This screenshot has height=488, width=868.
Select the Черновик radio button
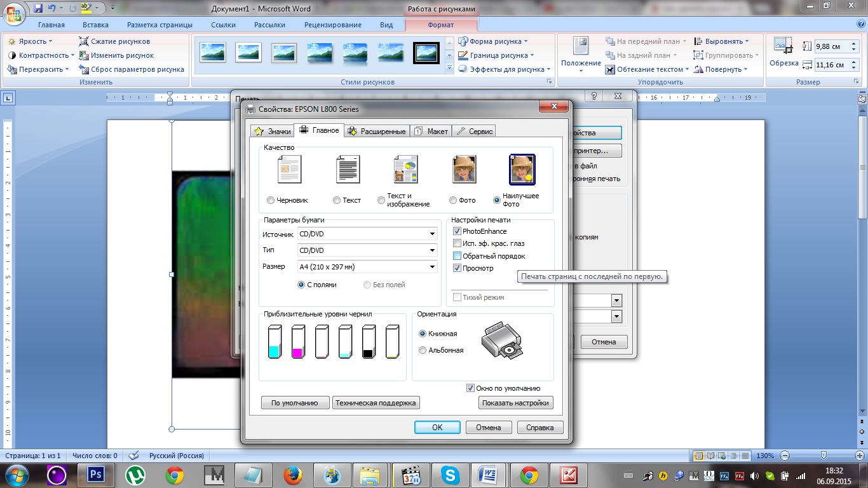(271, 200)
